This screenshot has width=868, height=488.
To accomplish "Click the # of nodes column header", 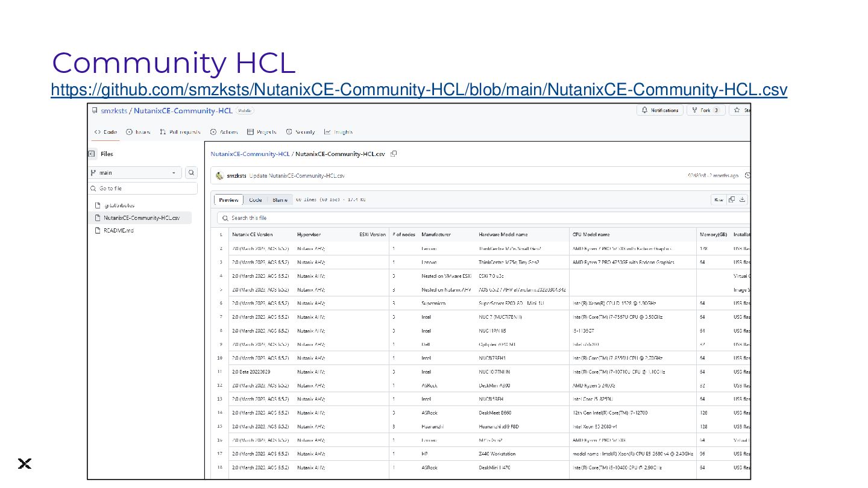I will coord(404,235).
